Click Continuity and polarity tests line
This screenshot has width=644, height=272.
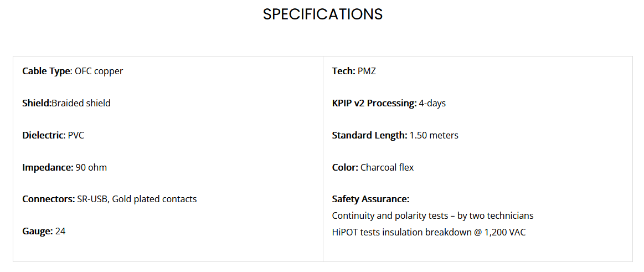tap(432, 215)
